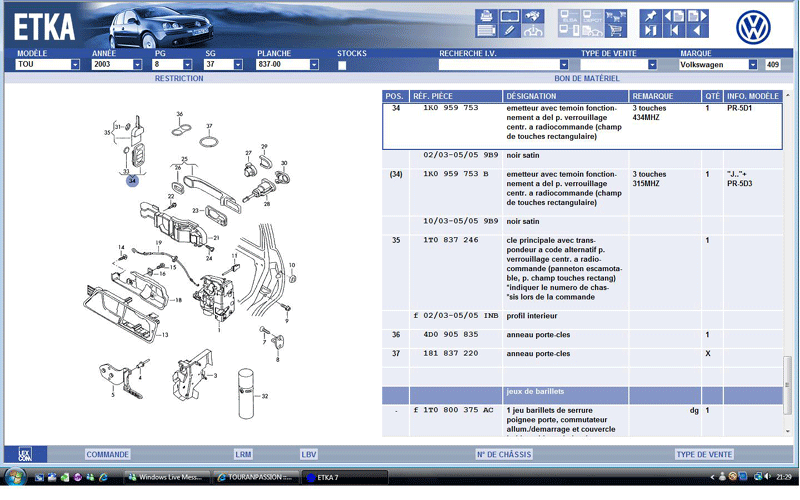Click the faded vehicle info icon under the binoculars
800x500 pixels.
(x=533, y=30)
